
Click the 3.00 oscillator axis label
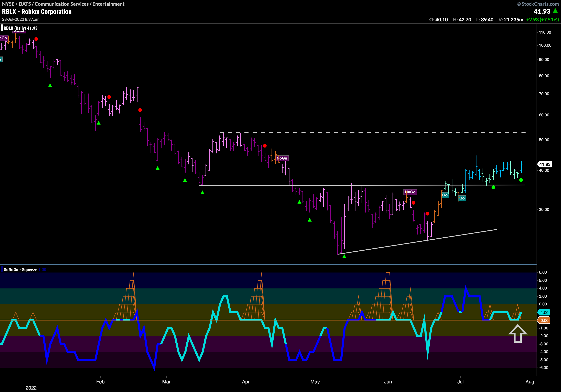pyautogui.click(x=543, y=296)
